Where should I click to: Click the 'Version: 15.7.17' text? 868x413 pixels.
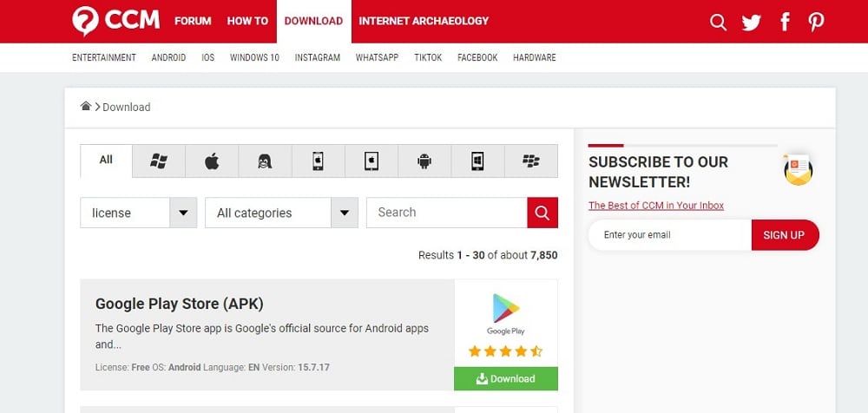296,367
